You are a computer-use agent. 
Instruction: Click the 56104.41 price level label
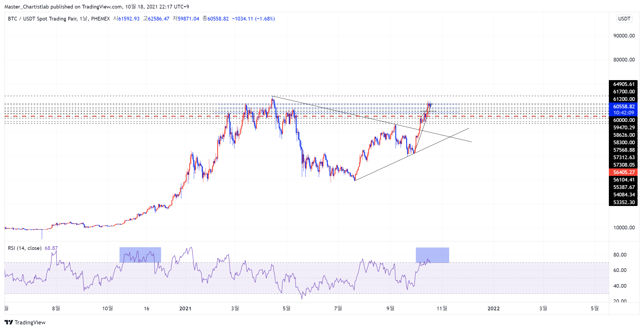coord(624,180)
